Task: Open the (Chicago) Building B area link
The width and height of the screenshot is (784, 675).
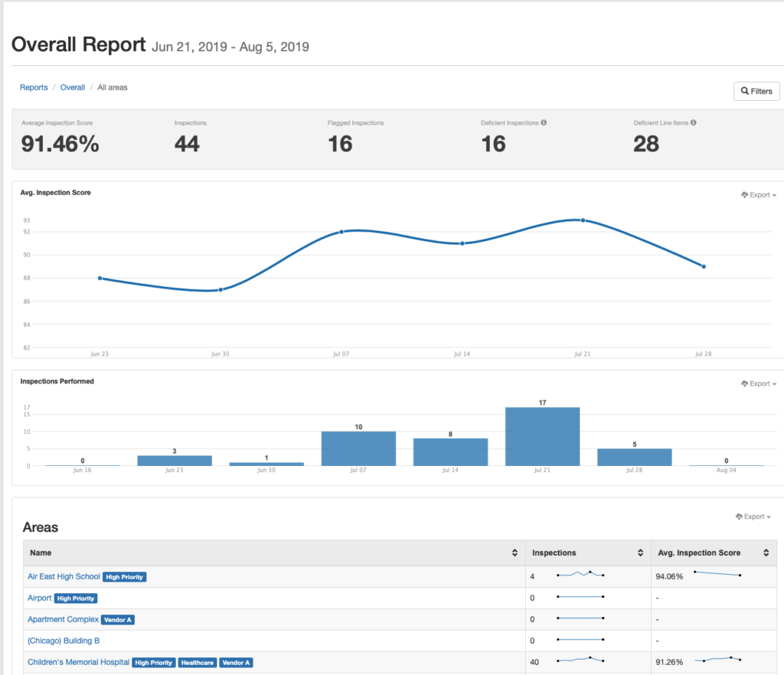Action: click(x=64, y=641)
